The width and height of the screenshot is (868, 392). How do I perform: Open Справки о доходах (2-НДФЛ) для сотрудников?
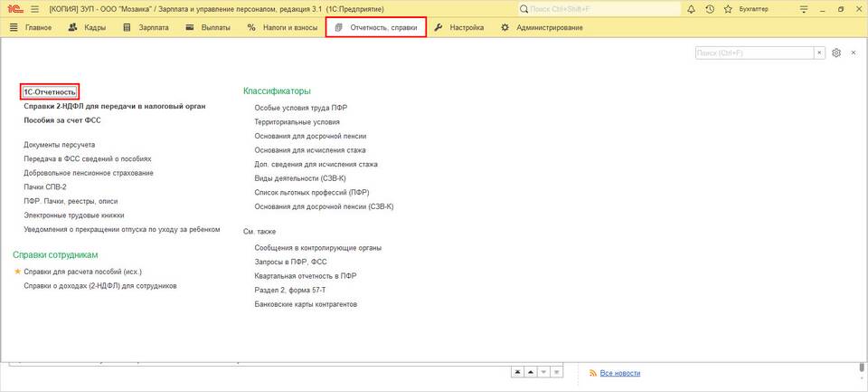[x=100, y=286]
